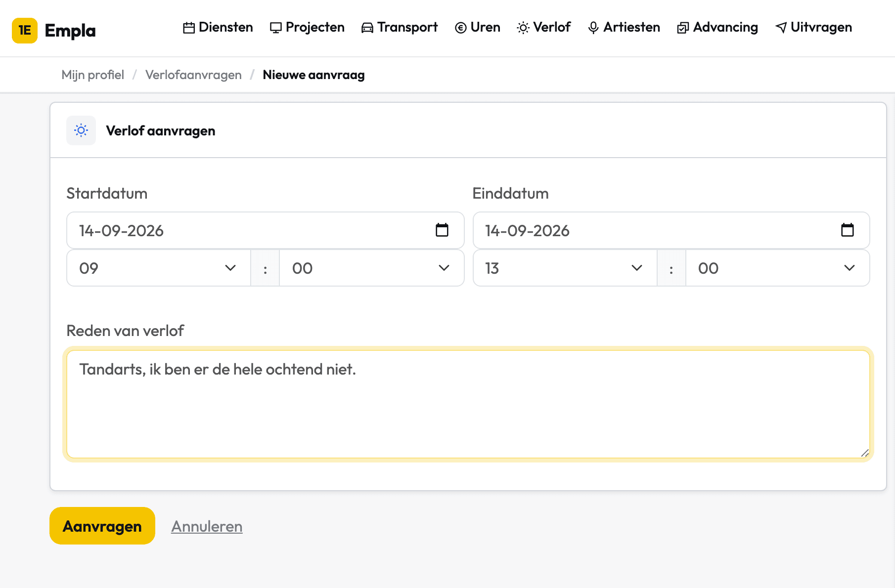Click the Transport car icon
Screen dimensions: 895x588
pos(367,28)
